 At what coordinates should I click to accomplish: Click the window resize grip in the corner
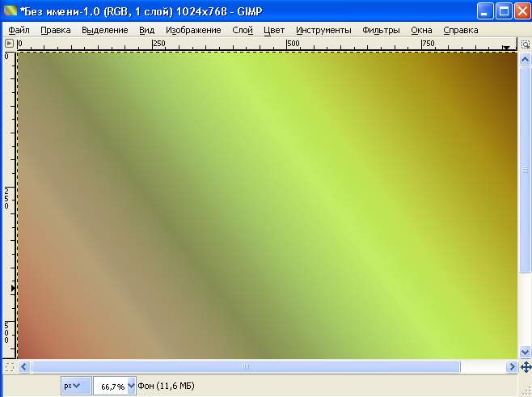coord(526,391)
